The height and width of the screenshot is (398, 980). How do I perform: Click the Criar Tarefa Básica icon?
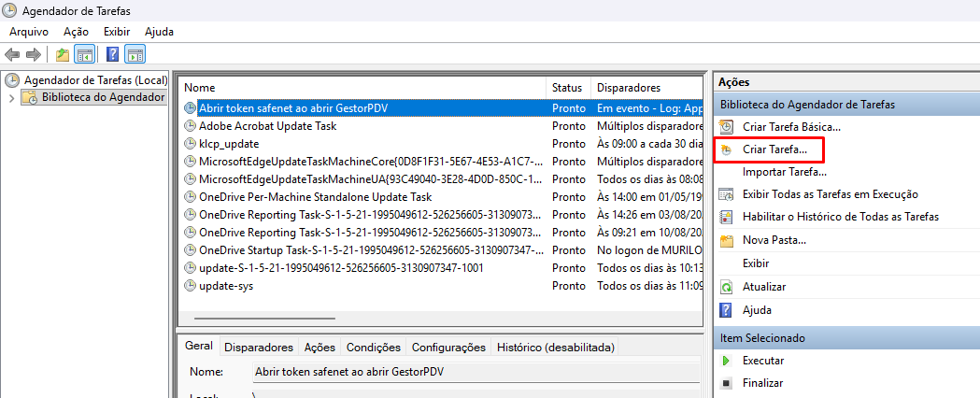point(727,127)
